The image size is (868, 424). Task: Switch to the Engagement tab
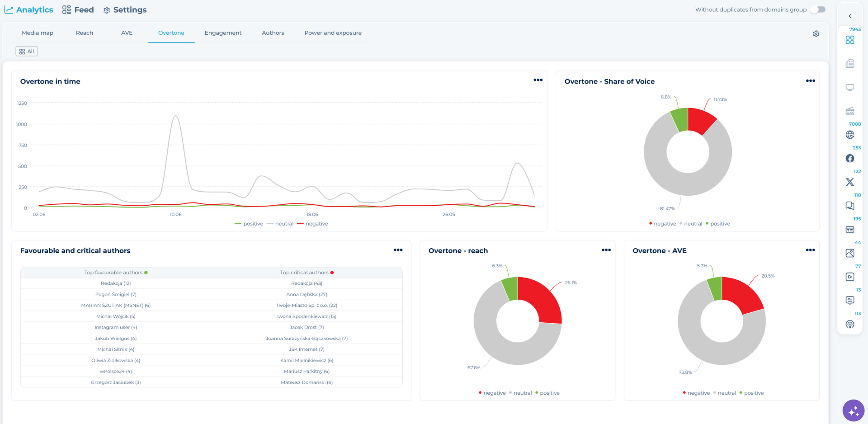[x=223, y=33]
